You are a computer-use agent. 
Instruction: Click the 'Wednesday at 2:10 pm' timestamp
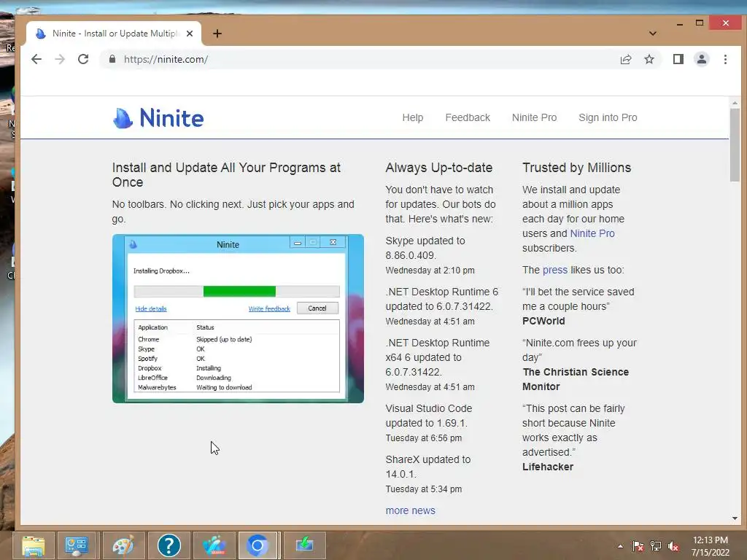[430, 271]
